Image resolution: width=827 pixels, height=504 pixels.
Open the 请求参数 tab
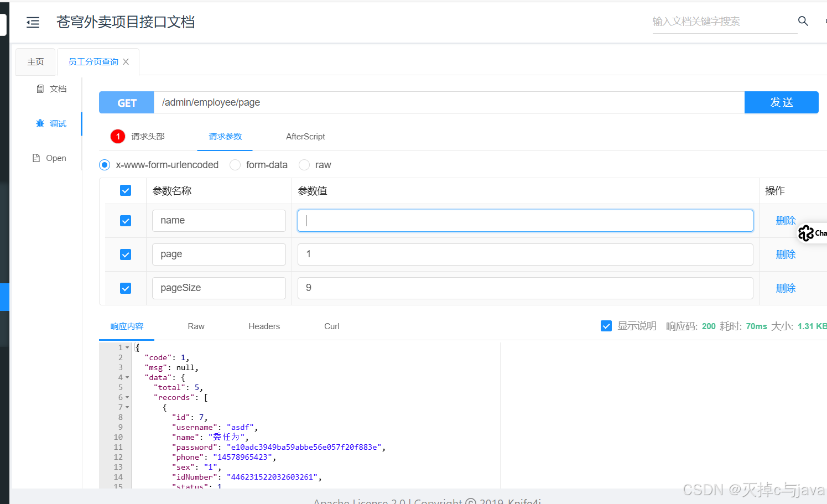(225, 136)
